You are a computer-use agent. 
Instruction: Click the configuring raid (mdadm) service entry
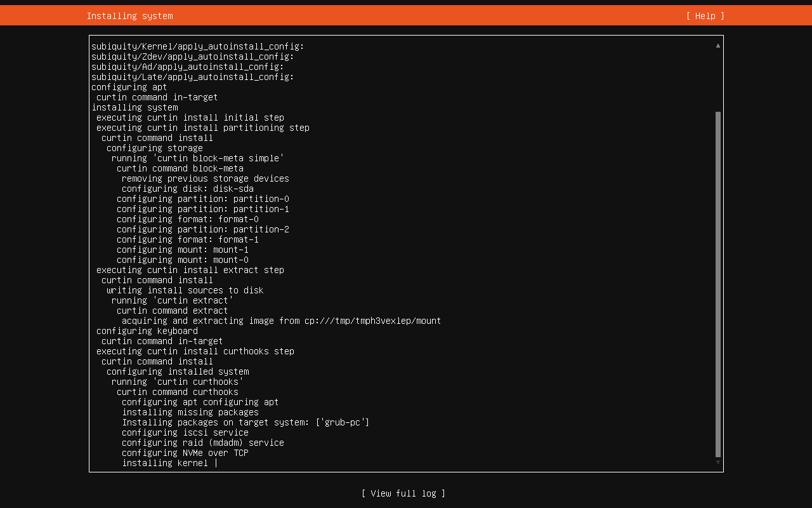pyautogui.click(x=202, y=443)
